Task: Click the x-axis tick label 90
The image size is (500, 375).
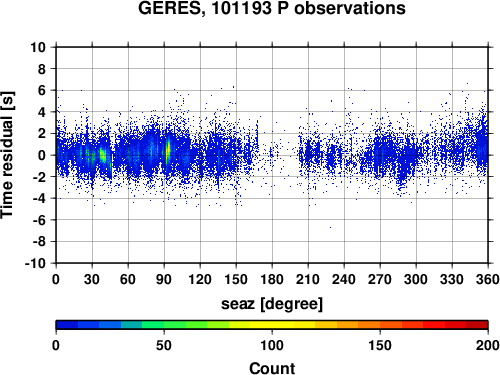Action: click(164, 279)
